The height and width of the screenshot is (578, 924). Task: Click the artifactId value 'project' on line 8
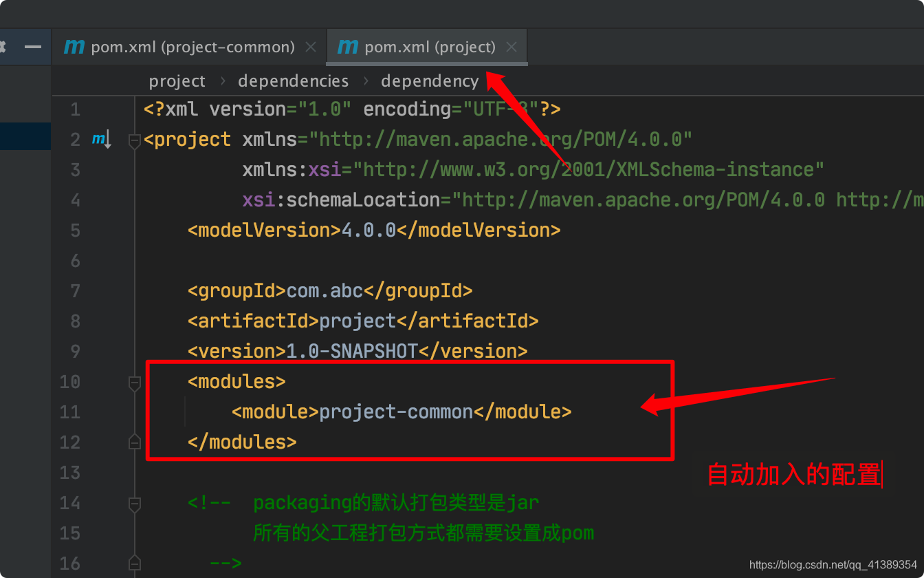click(357, 321)
